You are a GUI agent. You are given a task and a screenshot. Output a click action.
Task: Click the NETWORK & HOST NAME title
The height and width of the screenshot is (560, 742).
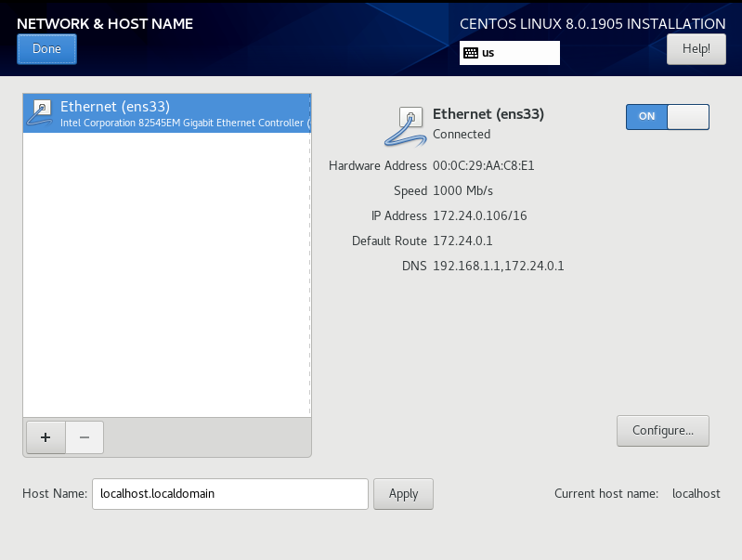point(105,23)
